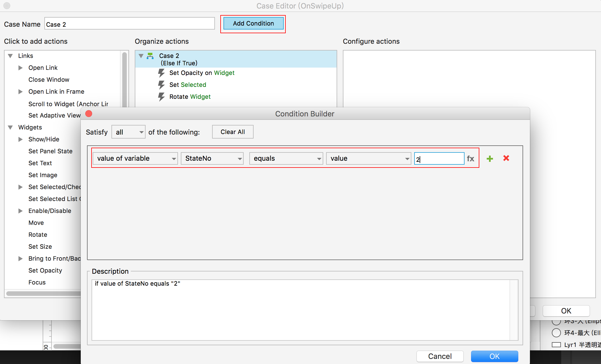Click the fx formula icon
Image resolution: width=601 pixels, height=364 pixels.
471,158
